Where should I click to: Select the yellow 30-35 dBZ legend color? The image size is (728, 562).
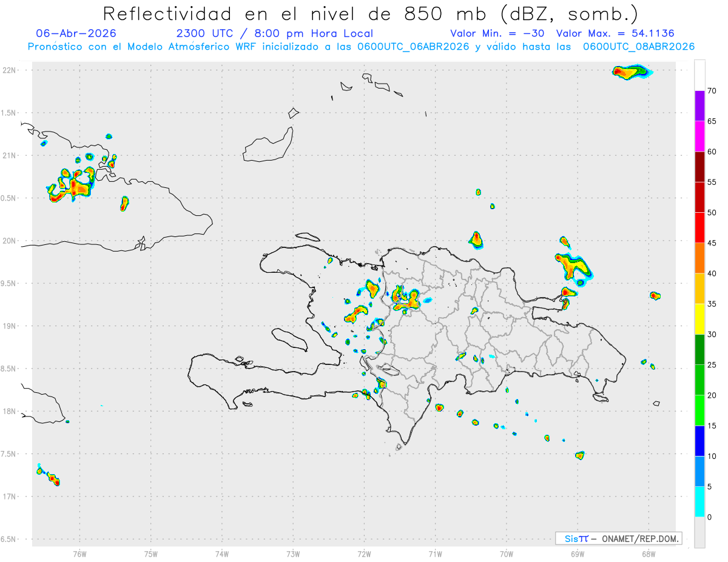tap(699, 319)
